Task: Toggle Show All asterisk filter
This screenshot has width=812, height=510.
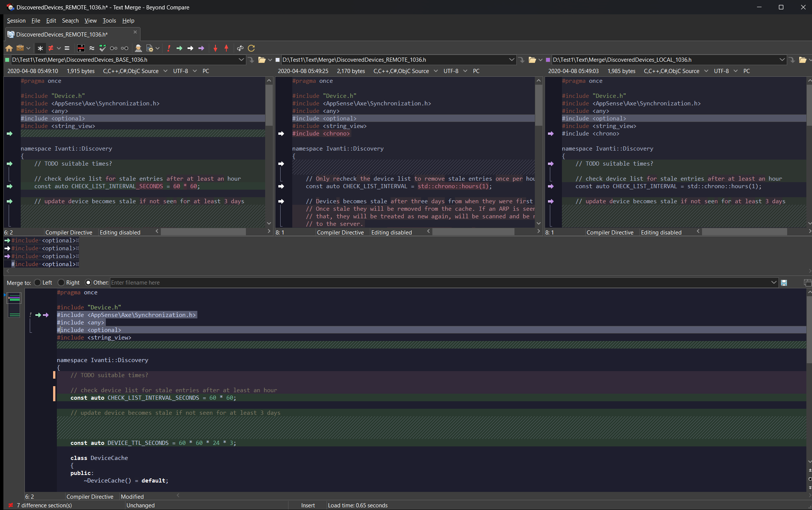Action: (40, 48)
